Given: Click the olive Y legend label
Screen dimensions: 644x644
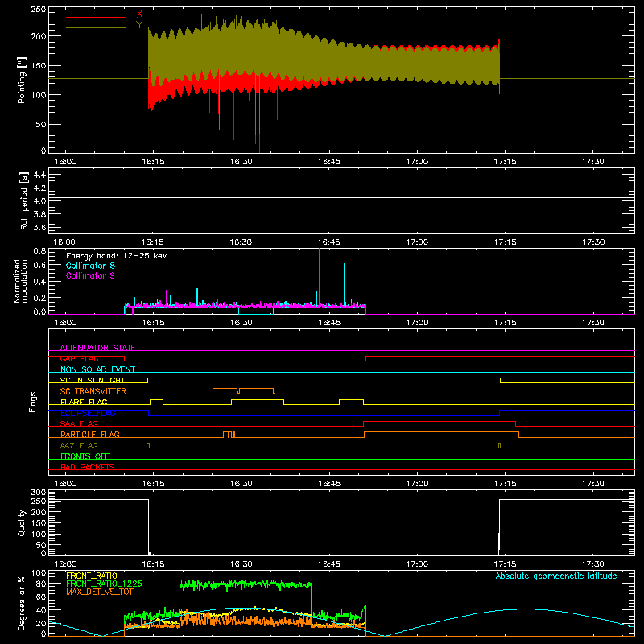Looking at the screenshot, I should [x=139, y=25].
